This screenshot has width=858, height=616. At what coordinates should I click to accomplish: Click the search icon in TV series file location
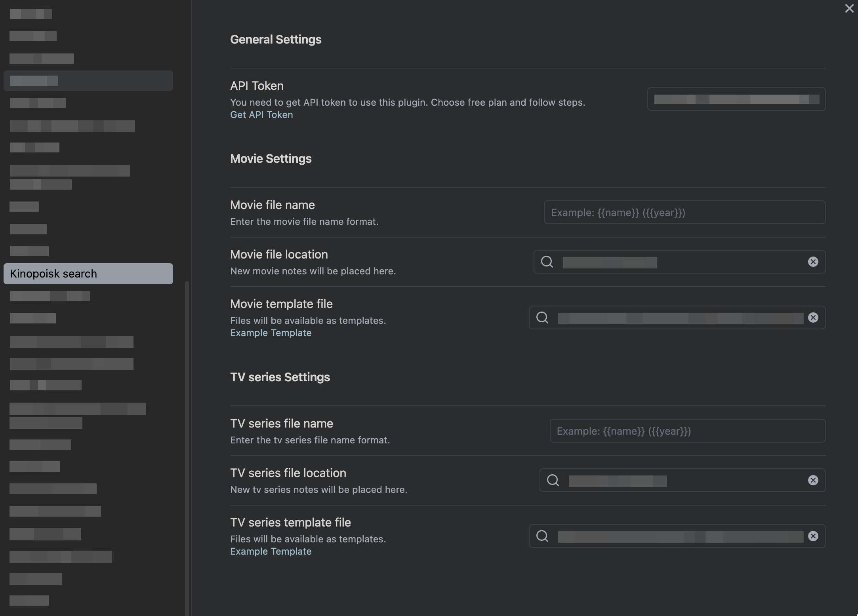(x=553, y=480)
